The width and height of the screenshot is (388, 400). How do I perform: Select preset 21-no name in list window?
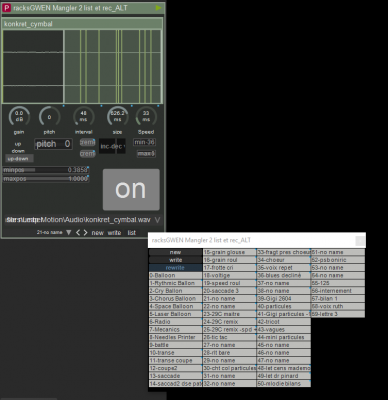pos(229,299)
